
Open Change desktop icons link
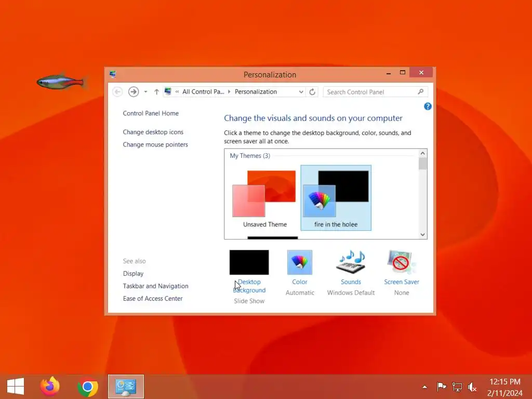pyautogui.click(x=153, y=132)
